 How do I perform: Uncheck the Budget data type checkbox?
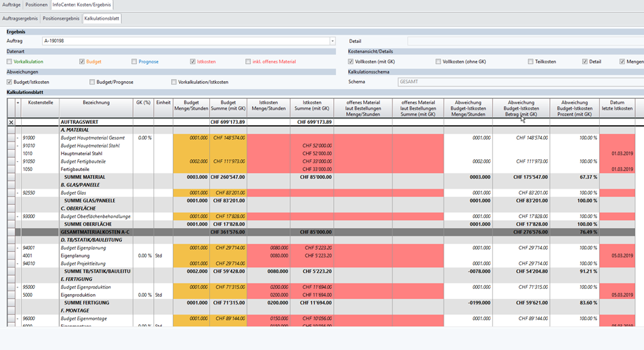(x=82, y=61)
